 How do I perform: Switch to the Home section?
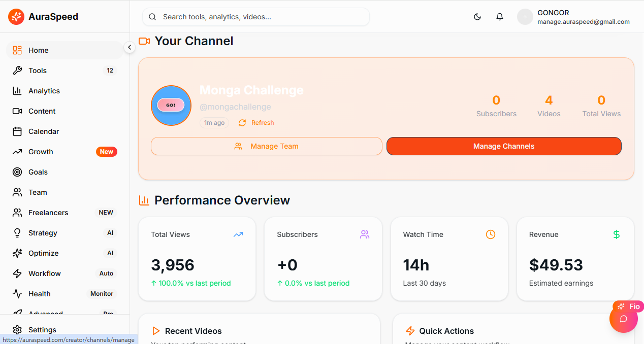point(39,50)
